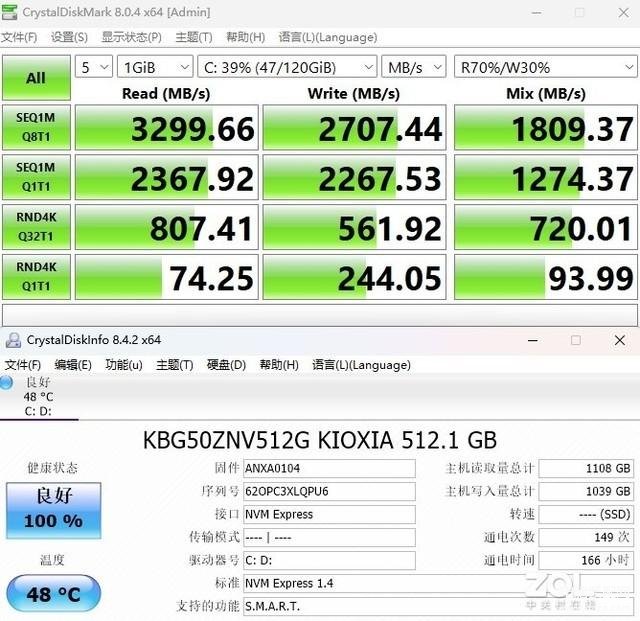Select the blue disk status indicator circle
Image resolution: width=640 pixels, height=621 pixels.
pos(7,382)
